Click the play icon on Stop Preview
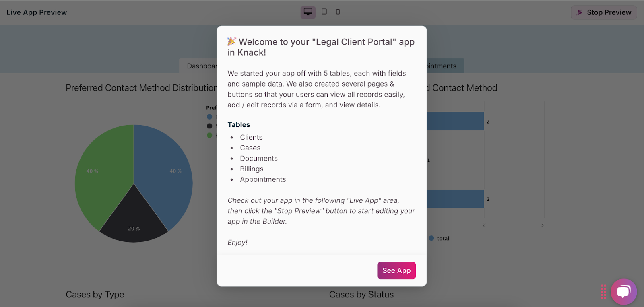The height and width of the screenshot is (307, 644). click(580, 12)
